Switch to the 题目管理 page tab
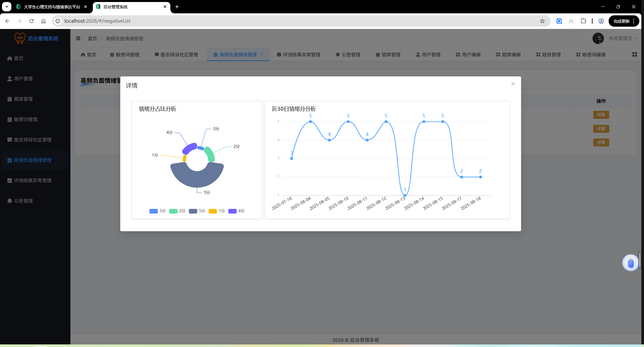The width and height of the screenshot is (644, 347). (548, 55)
